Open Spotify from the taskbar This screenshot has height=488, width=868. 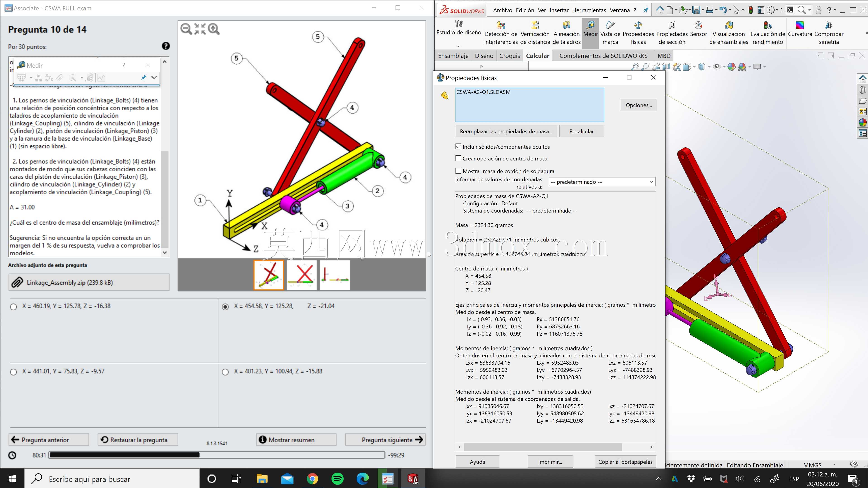click(x=337, y=478)
